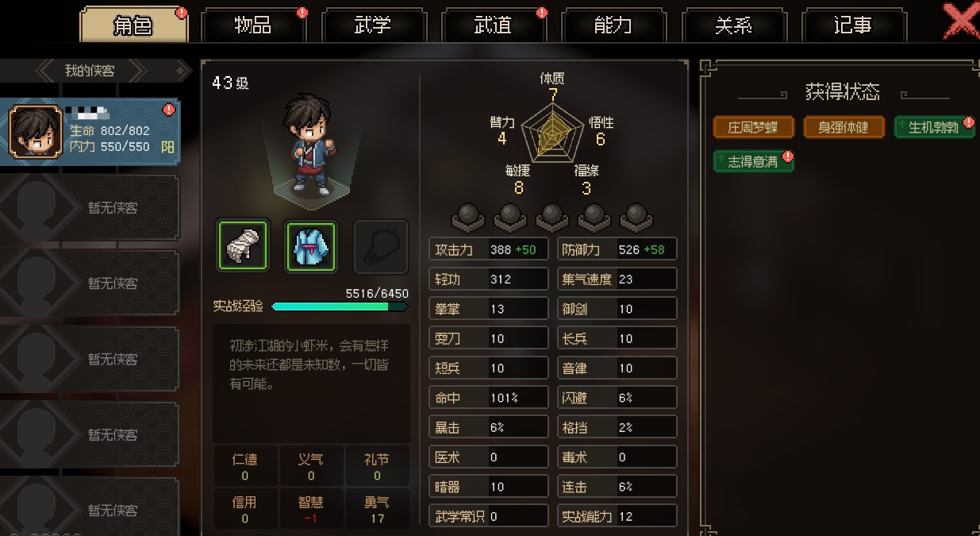Select the hand wraps weapon slot
Screen dimensions: 980x536
coord(243,245)
